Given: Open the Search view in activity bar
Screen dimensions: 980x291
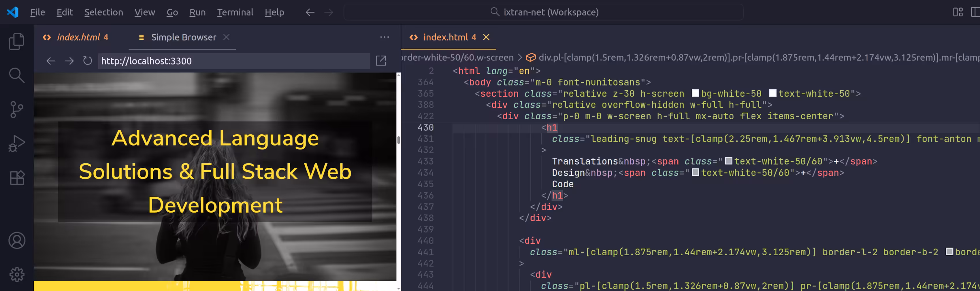Looking at the screenshot, I should coord(16,75).
